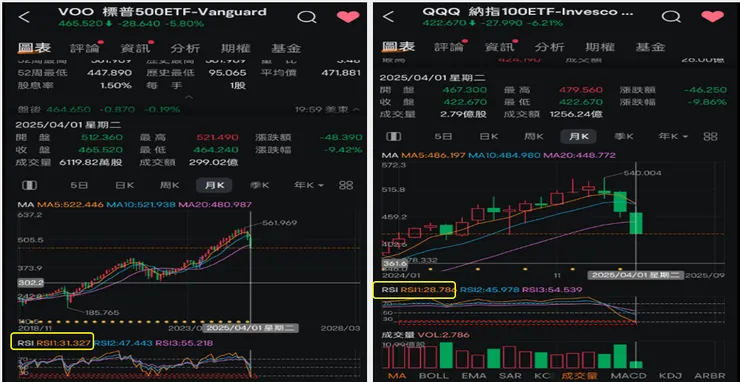The image size is (740, 382).
Task: Tap VOO RSI1:31.327 value
Action: [x=64, y=343]
